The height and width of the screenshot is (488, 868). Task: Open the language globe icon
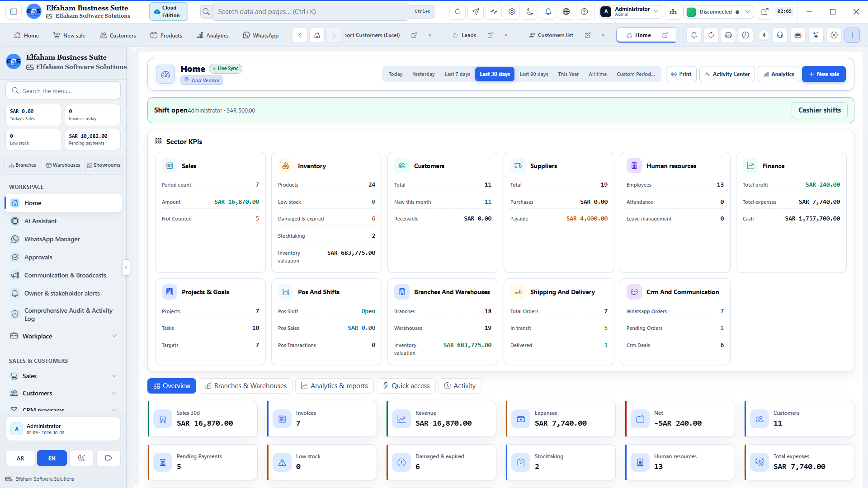coord(566,12)
